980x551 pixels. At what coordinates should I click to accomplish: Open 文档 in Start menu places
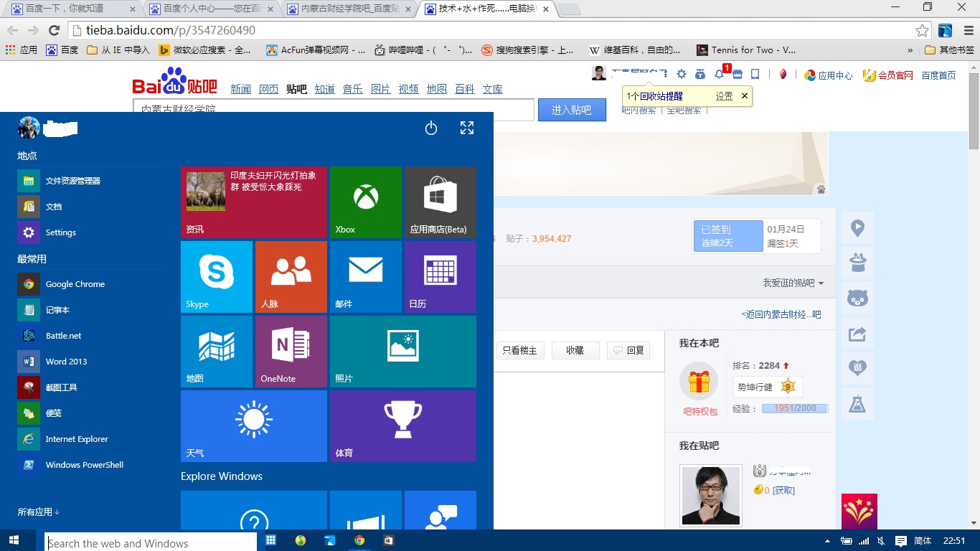click(x=90, y=207)
